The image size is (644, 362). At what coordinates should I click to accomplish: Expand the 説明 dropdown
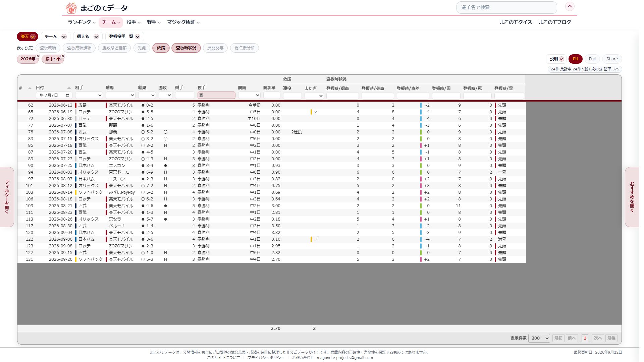(556, 59)
